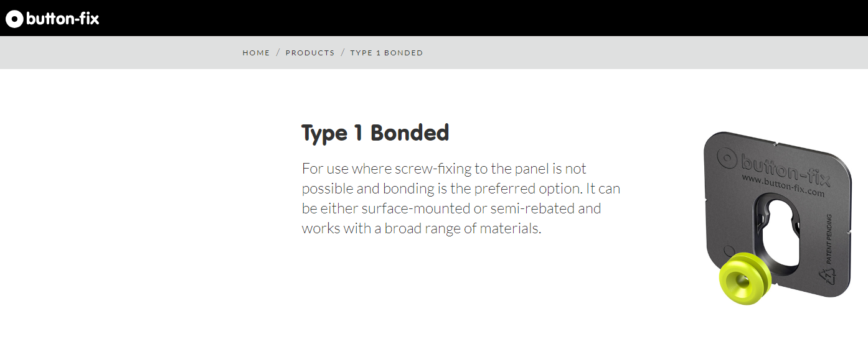Go to HOME via the breadcrumb
Screen dimensions: 868x344
point(256,53)
